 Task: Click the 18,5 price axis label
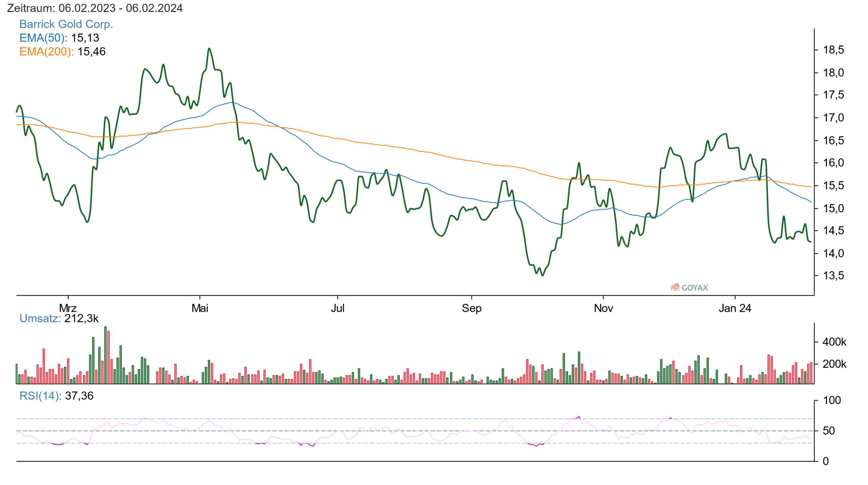tap(834, 50)
